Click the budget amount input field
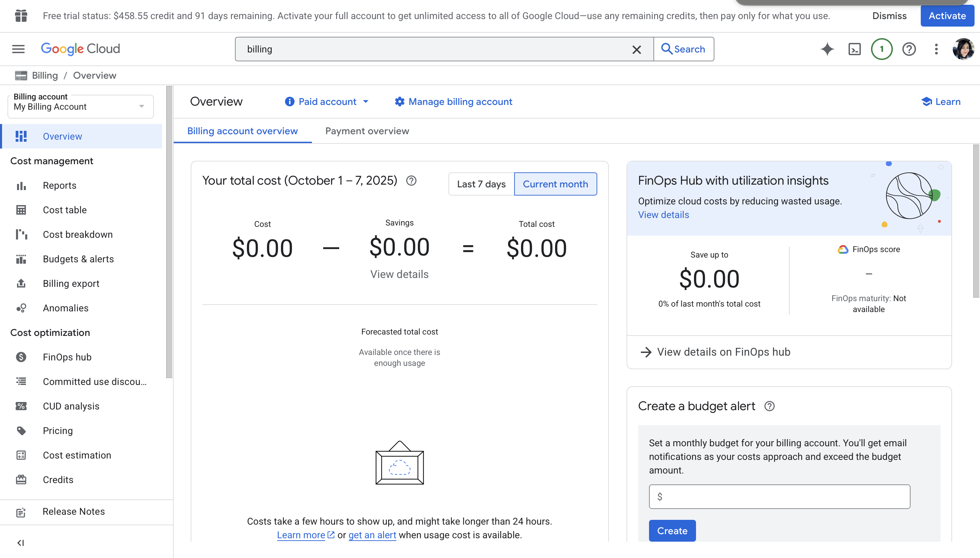Screen dimensions: 980x558 pos(779,497)
